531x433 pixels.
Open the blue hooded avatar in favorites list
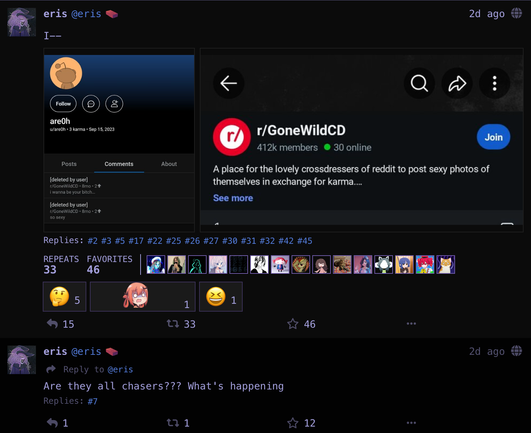156,264
